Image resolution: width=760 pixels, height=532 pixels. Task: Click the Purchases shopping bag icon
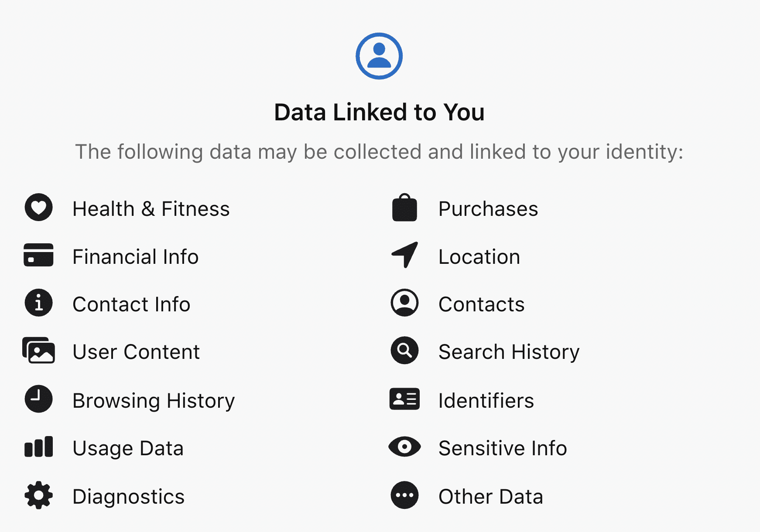click(404, 208)
